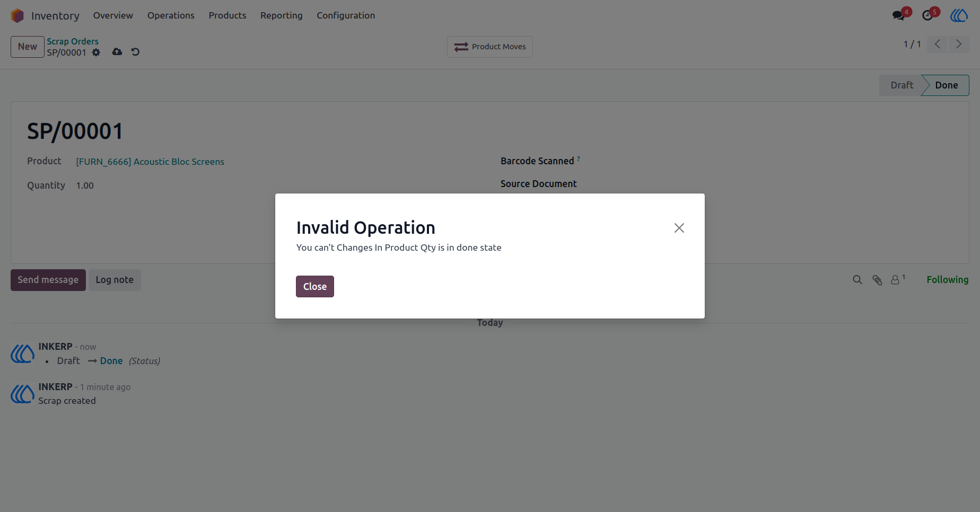The image size is (980, 512).
Task: Click the paperclip attachments icon
Action: coord(878,280)
